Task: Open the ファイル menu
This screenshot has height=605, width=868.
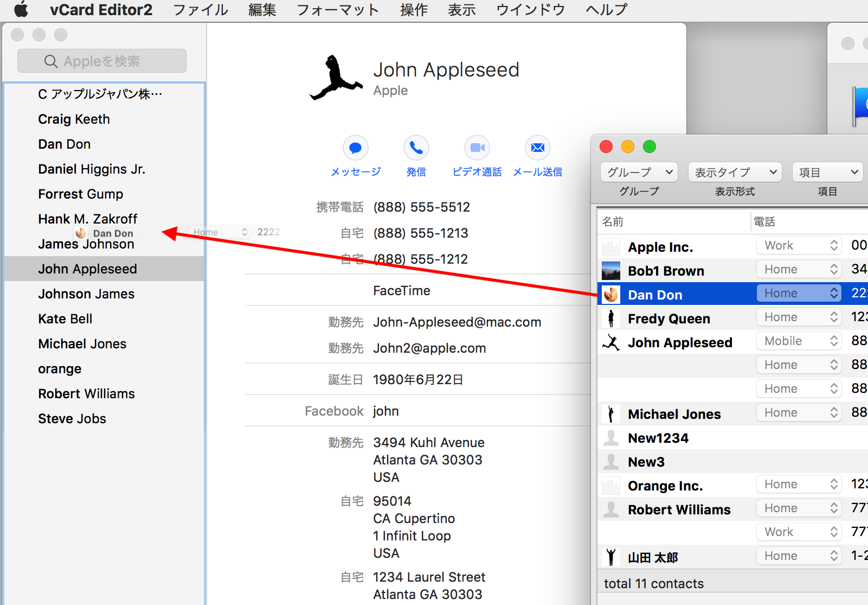Action: click(201, 10)
